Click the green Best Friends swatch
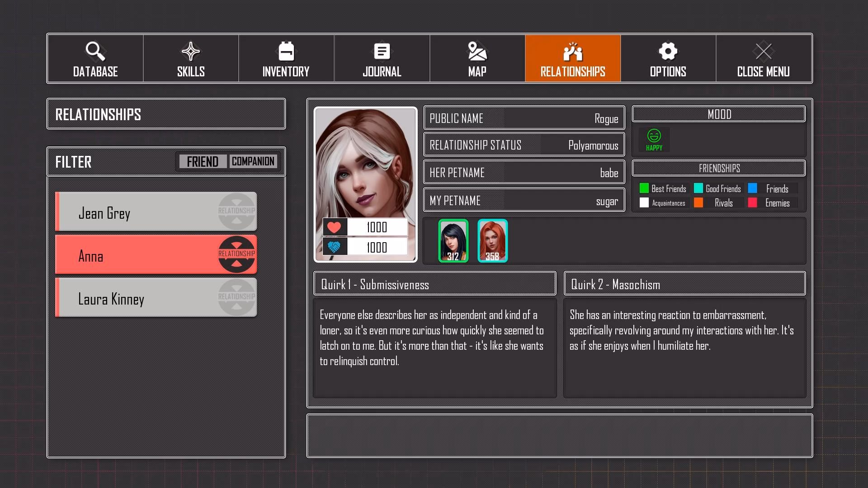 pyautogui.click(x=644, y=188)
